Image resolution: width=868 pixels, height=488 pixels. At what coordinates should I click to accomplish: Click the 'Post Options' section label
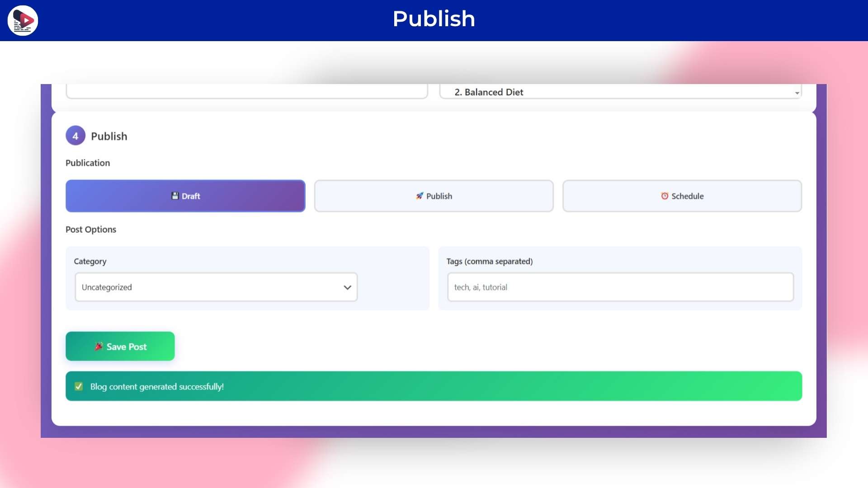tap(90, 229)
